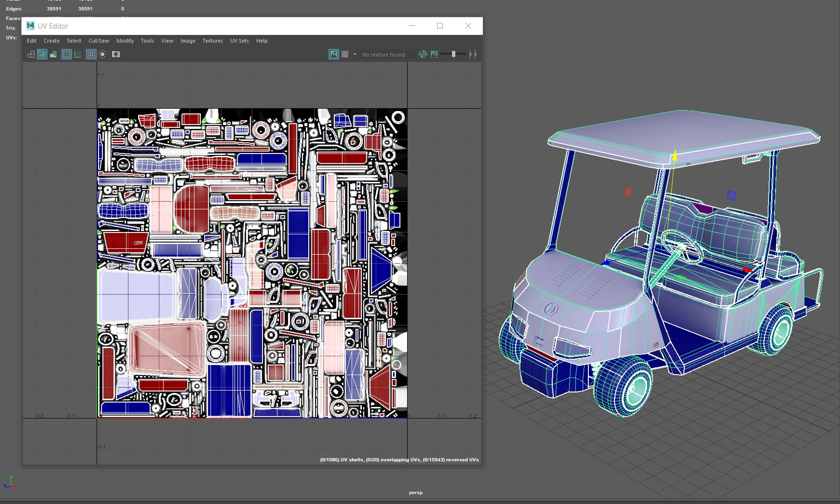Viewport: 840px width, 504px height.
Task: Toggle internal shell borders icon
Action: click(x=78, y=54)
